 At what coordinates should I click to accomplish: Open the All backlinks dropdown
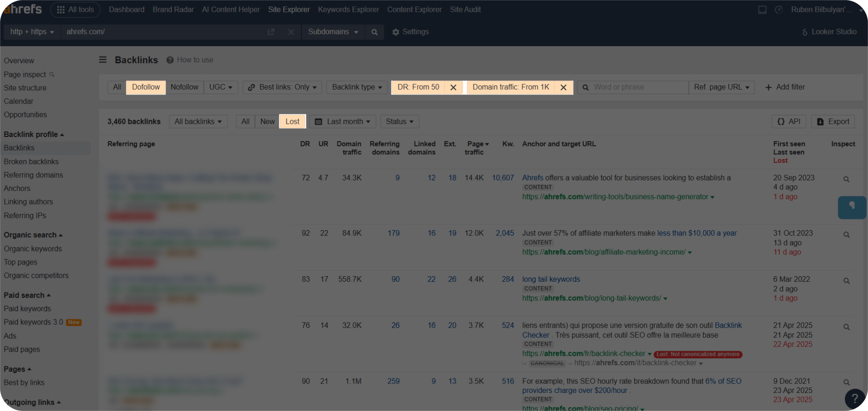[x=198, y=122]
